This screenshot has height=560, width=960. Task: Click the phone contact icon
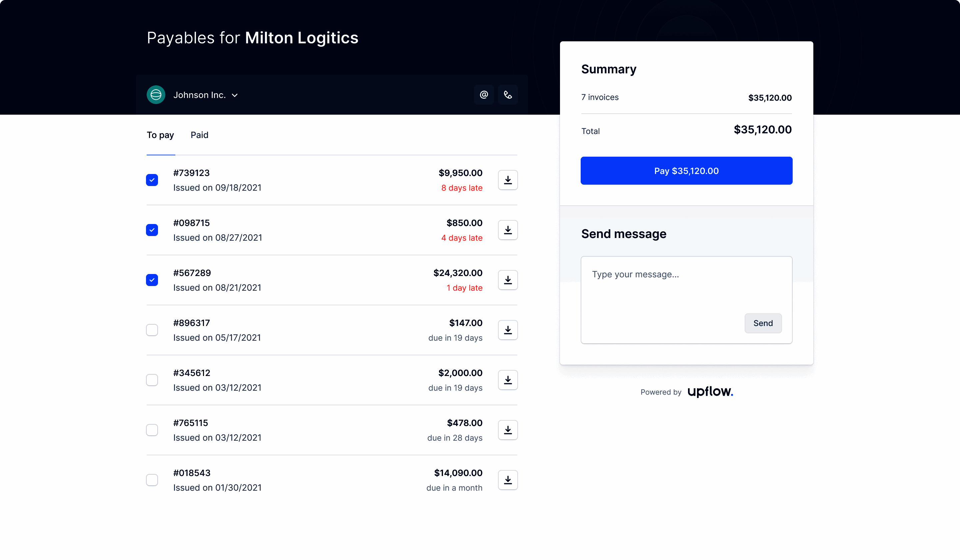click(508, 95)
